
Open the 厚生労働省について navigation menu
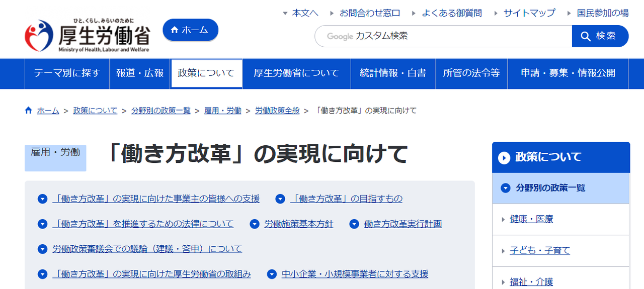point(296,73)
